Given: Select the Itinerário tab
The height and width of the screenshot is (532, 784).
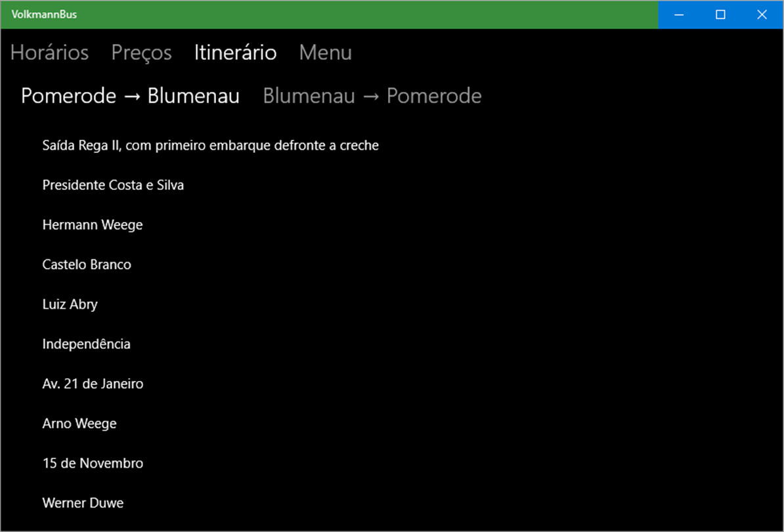Looking at the screenshot, I should (x=235, y=53).
